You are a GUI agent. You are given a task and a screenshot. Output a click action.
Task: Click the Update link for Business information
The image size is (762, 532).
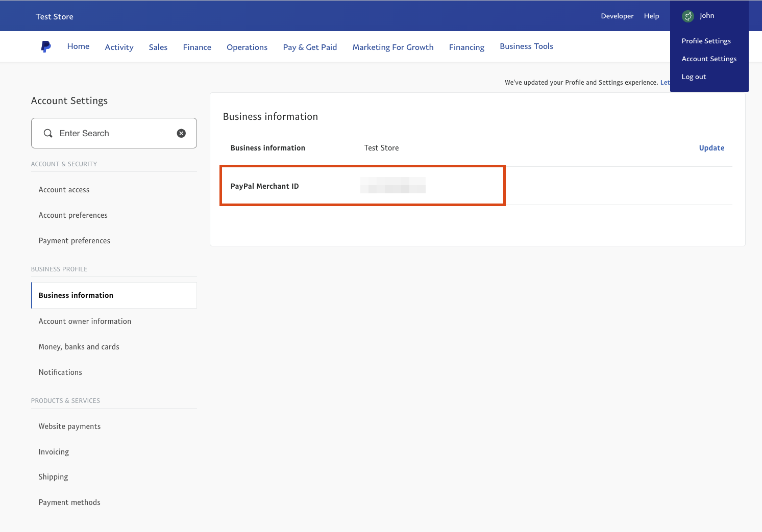(x=711, y=147)
